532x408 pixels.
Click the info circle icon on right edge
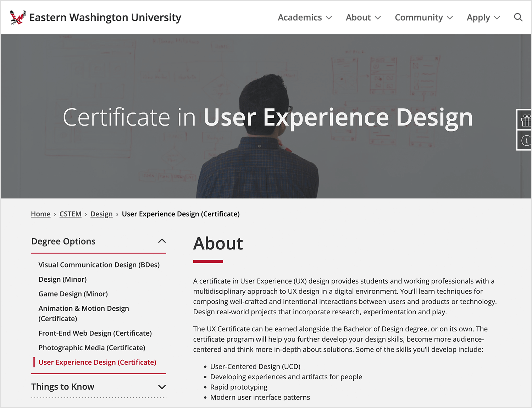(526, 140)
